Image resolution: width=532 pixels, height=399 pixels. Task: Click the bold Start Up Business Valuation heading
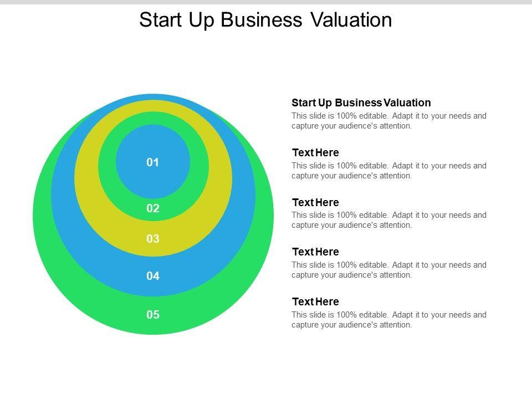(x=361, y=103)
